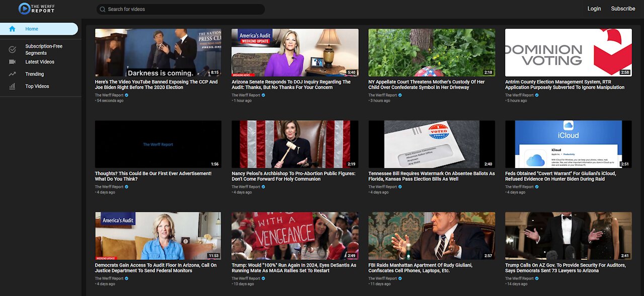The image size is (644, 296).
Task: Open title 'Democrats Gain Access To Audit Floor'
Action: pos(156,268)
